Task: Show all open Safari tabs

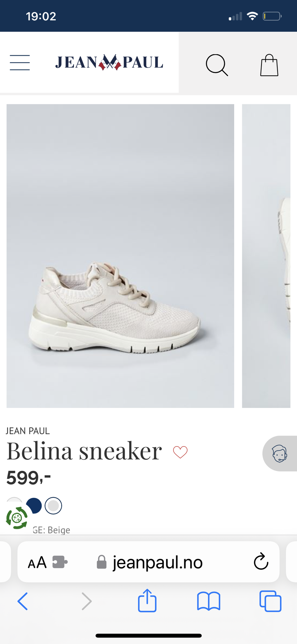Action: click(x=270, y=601)
